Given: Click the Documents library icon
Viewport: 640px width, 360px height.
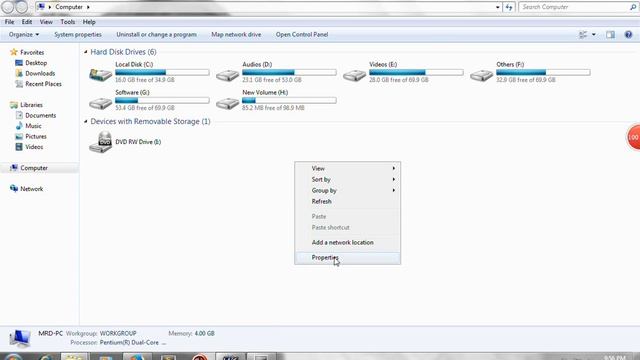Looking at the screenshot, I should (19, 116).
